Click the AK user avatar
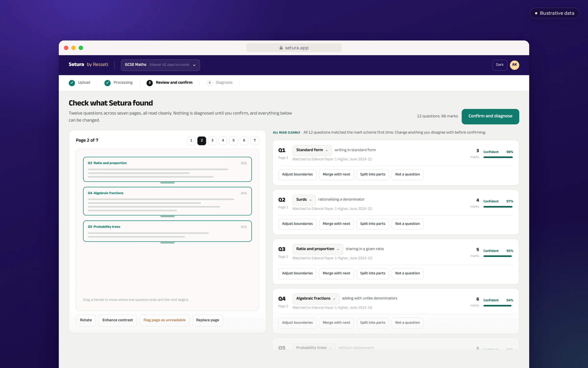This screenshot has width=588, height=368. [514, 65]
